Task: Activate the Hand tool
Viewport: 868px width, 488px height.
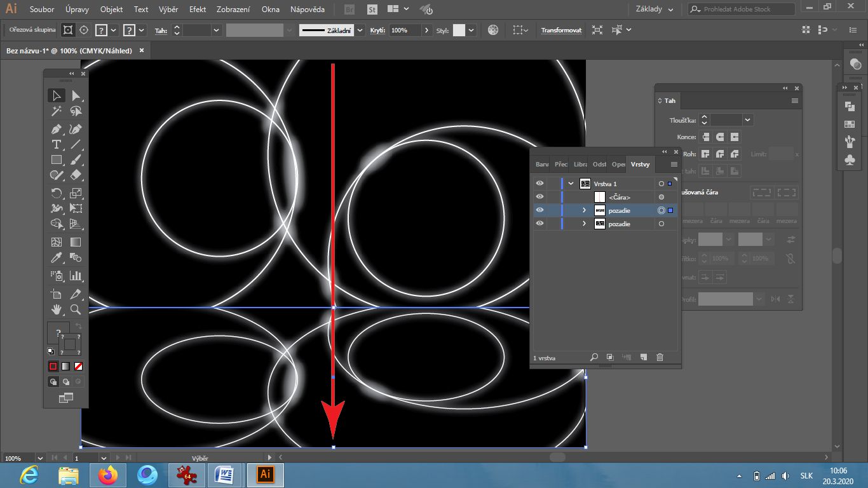Action: tap(57, 311)
